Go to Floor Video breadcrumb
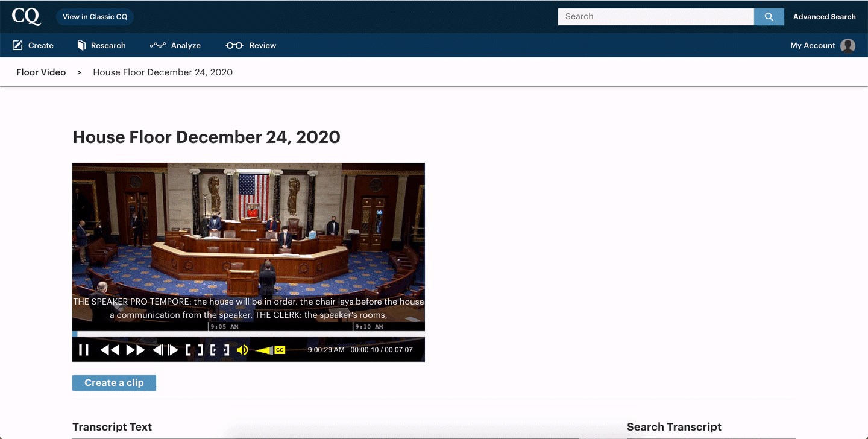This screenshot has height=439, width=868. (41, 72)
